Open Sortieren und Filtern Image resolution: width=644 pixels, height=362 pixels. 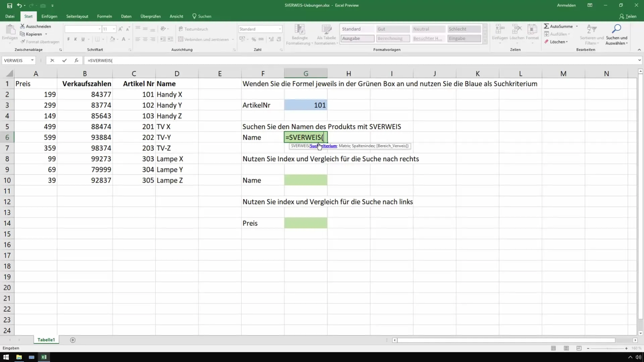[x=592, y=35]
